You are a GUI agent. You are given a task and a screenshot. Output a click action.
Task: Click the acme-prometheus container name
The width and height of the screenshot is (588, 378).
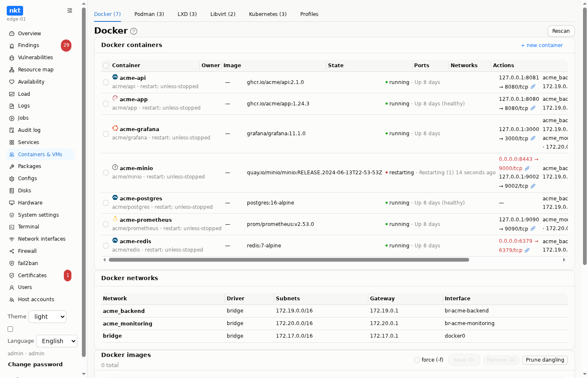pos(146,220)
